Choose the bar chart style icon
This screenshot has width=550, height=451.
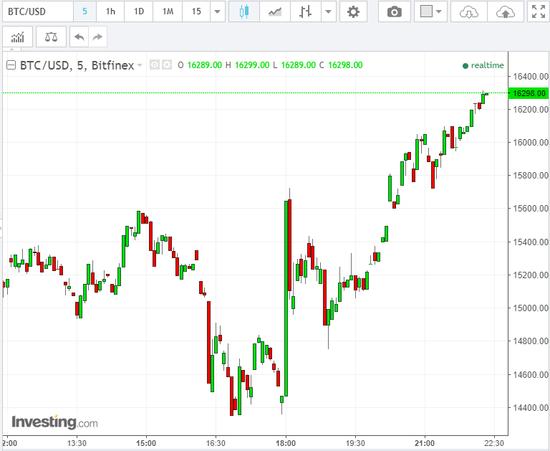pos(306,12)
